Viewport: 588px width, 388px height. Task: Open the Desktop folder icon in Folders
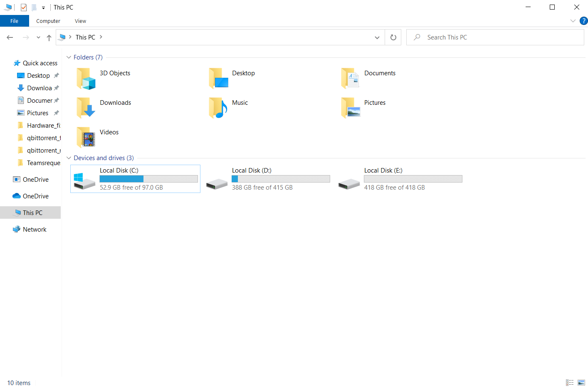pyautogui.click(x=218, y=79)
